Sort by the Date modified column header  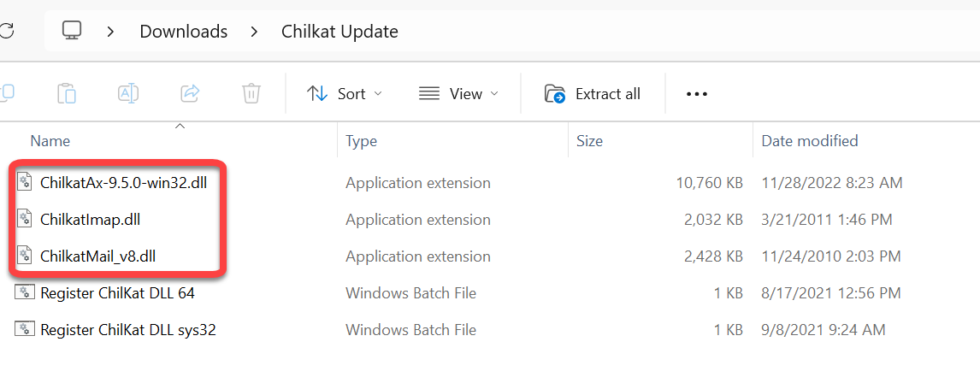pos(809,141)
